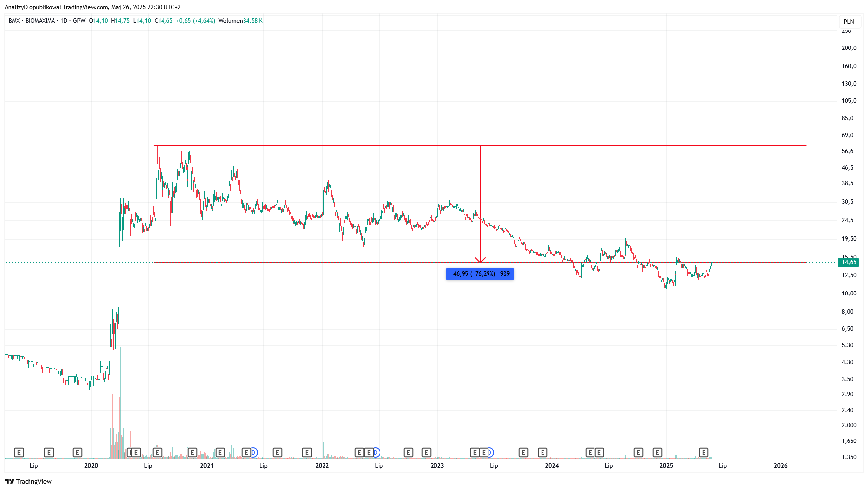Select the upper red horizontal resistance line

pos(480,145)
